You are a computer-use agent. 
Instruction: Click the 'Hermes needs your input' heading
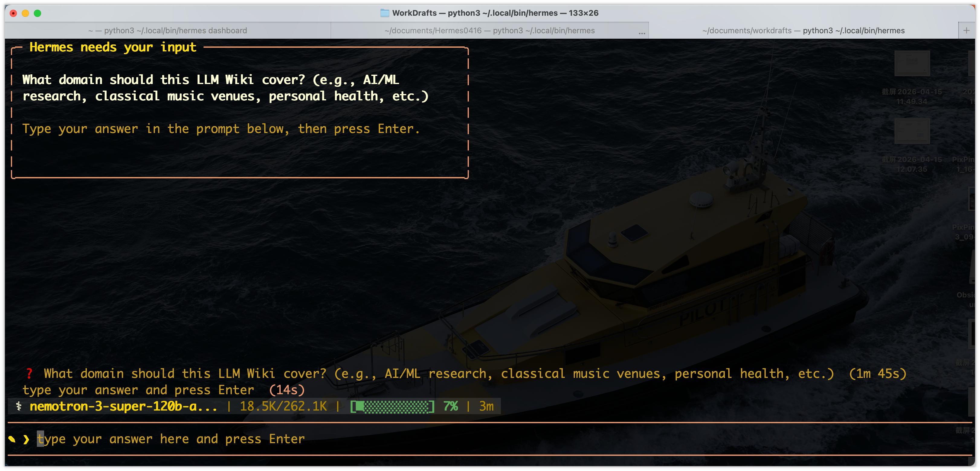[113, 47]
